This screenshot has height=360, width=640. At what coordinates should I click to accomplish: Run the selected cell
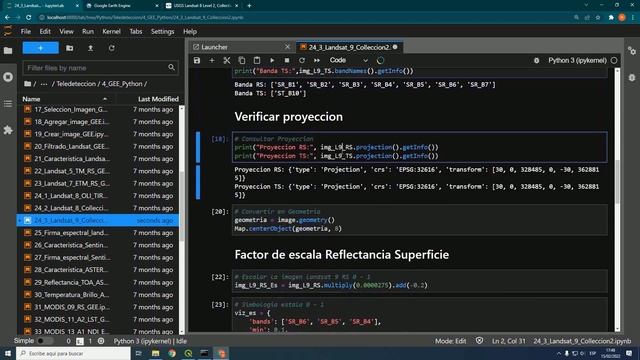[272, 60]
